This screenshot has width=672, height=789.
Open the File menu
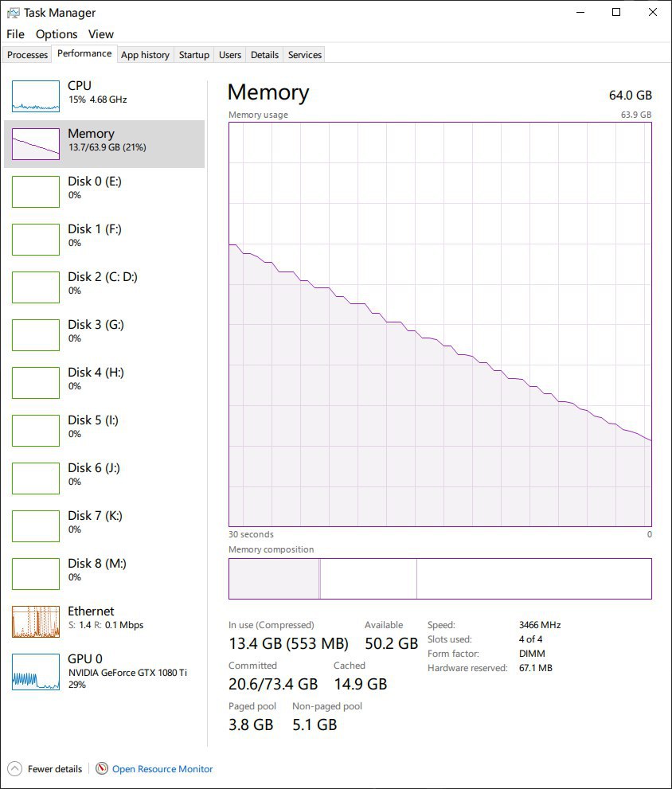click(x=15, y=34)
